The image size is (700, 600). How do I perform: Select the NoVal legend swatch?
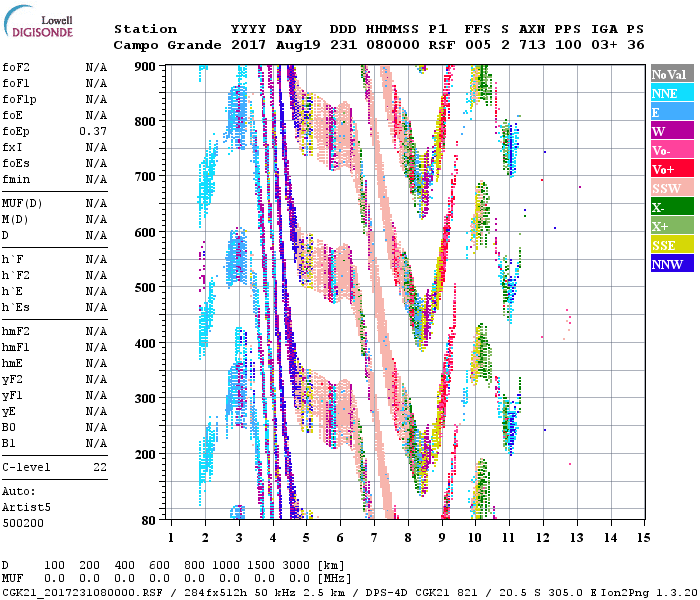[x=672, y=74]
